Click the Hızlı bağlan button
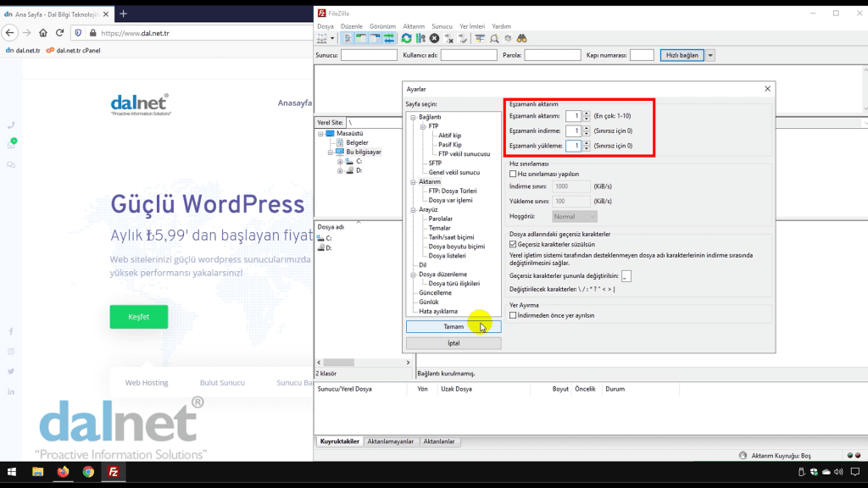Viewport: 868px width, 488px height. [682, 55]
